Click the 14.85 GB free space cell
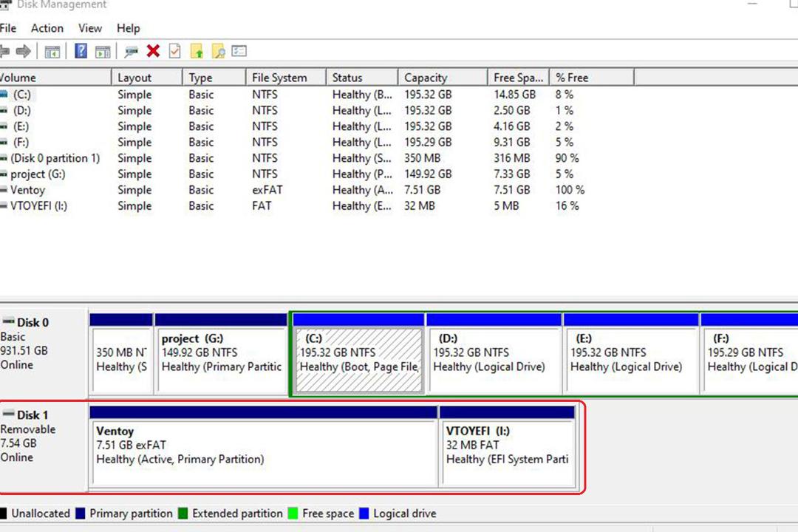798x532 pixels. click(514, 94)
